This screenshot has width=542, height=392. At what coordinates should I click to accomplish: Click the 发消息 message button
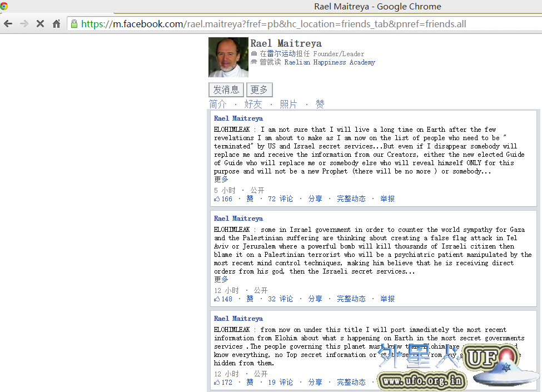tap(226, 90)
